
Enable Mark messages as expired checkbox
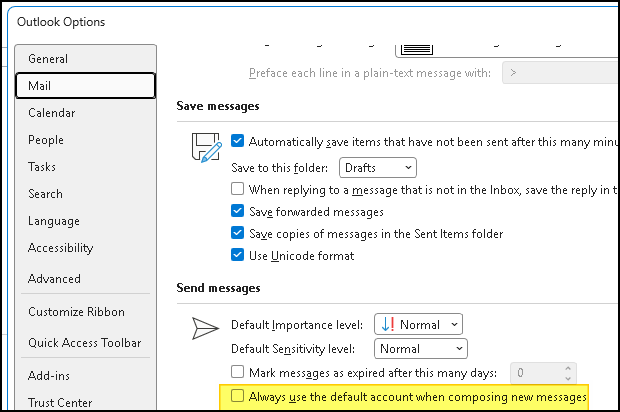pyautogui.click(x=237, y=372)
